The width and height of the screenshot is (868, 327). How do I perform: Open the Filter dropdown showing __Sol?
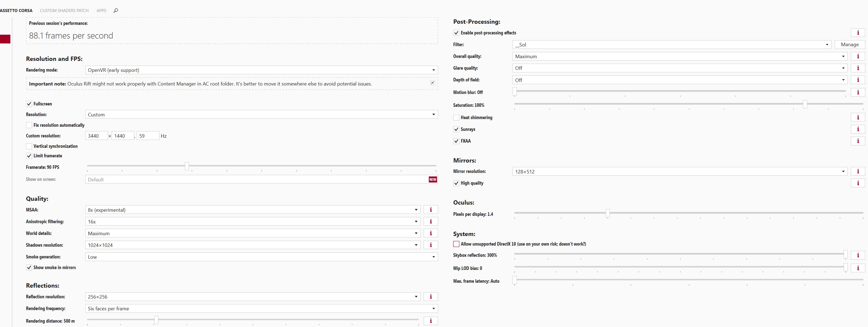click(672, 45)
